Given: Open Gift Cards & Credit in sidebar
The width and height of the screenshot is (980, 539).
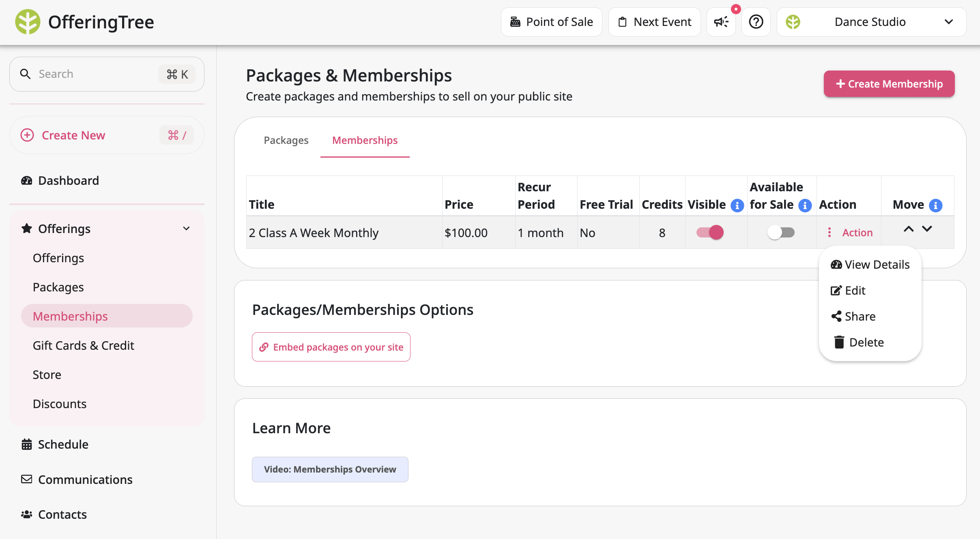Looking at the screenshot, I should [x=83, y=345].
